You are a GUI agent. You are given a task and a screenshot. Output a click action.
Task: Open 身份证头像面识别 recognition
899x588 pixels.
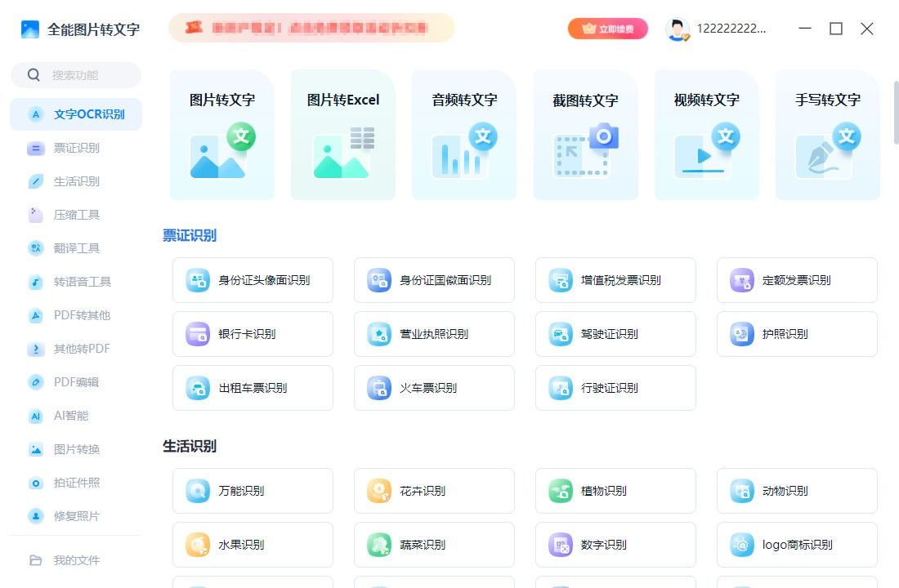(x=253, y=279)
